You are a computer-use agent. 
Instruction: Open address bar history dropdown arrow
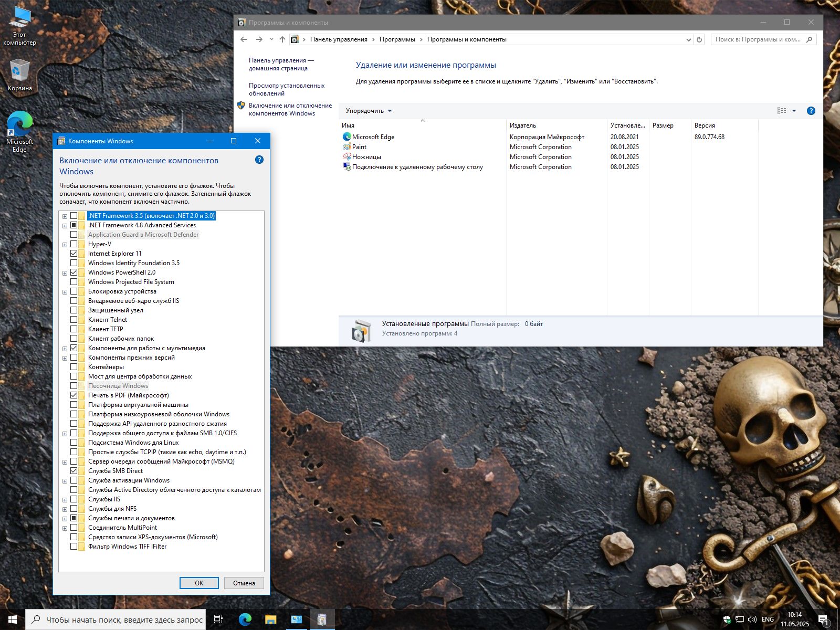pos(688,39)
